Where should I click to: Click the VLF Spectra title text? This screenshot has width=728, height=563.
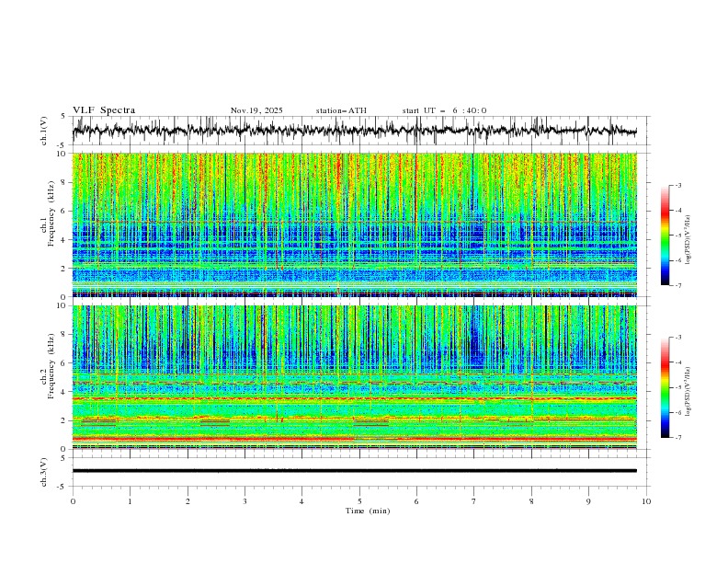104,110
